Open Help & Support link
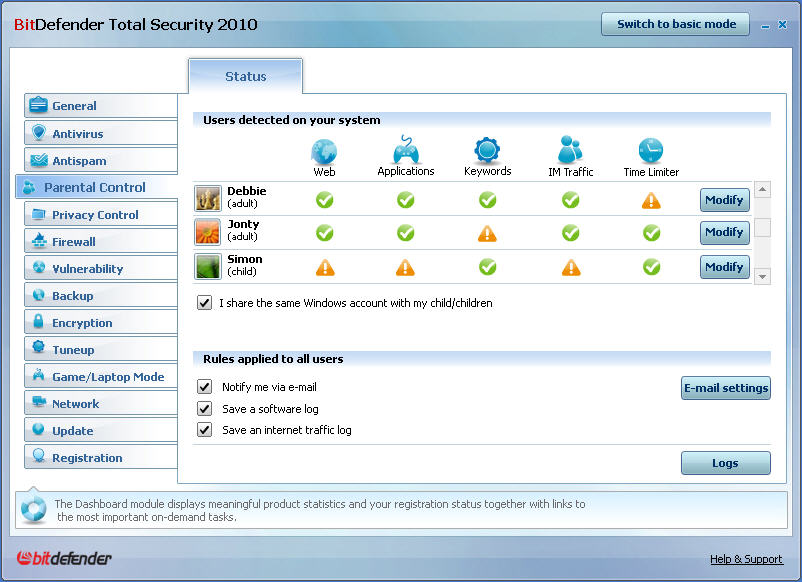 (746, 559)
